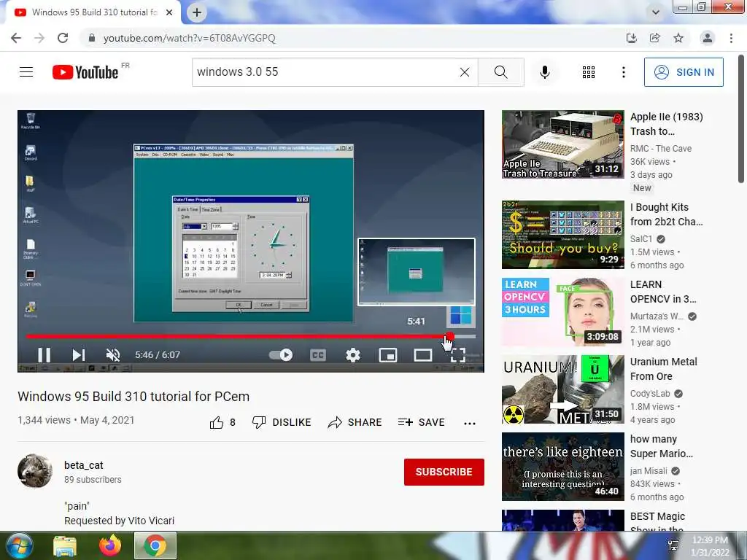This screenshot has height=560, width=747.
Task: Click the page vertical scrollbar
Action: pyautogui.click(x=741, y=119)
